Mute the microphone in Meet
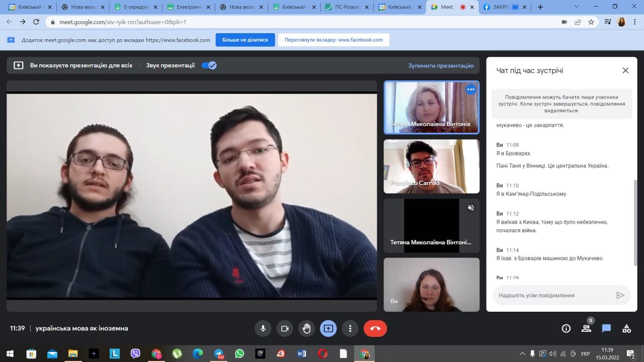 point(263,328)
